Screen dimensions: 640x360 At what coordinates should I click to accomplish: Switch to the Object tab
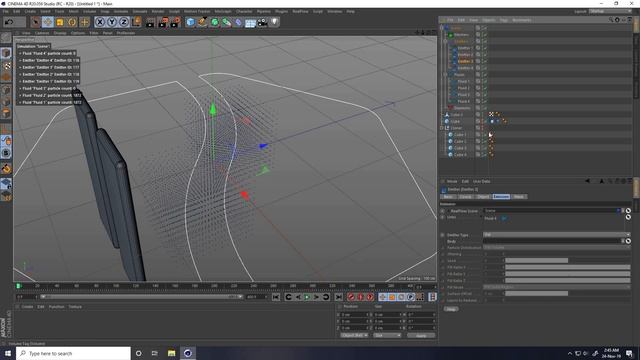[x=483, y=196]
